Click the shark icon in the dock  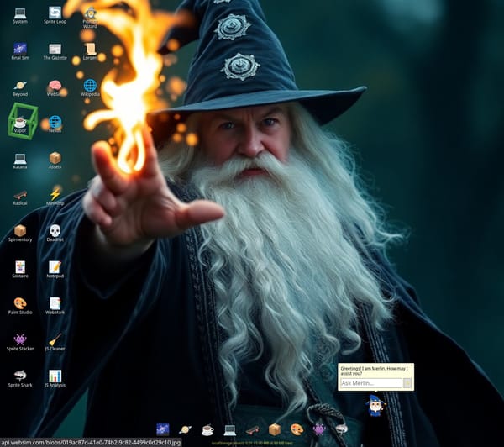(x=341, y=429)
